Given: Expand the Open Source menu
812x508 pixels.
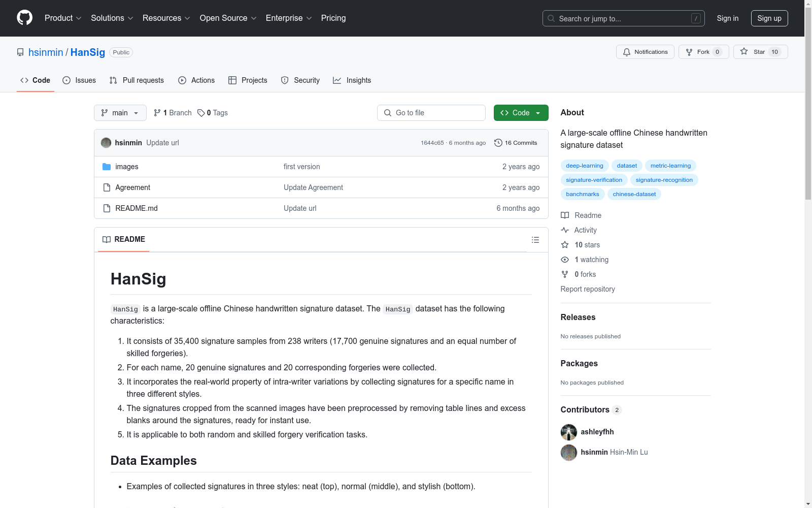Looking at the screenshot, I should pyautogui.click(x=228, y=18).
